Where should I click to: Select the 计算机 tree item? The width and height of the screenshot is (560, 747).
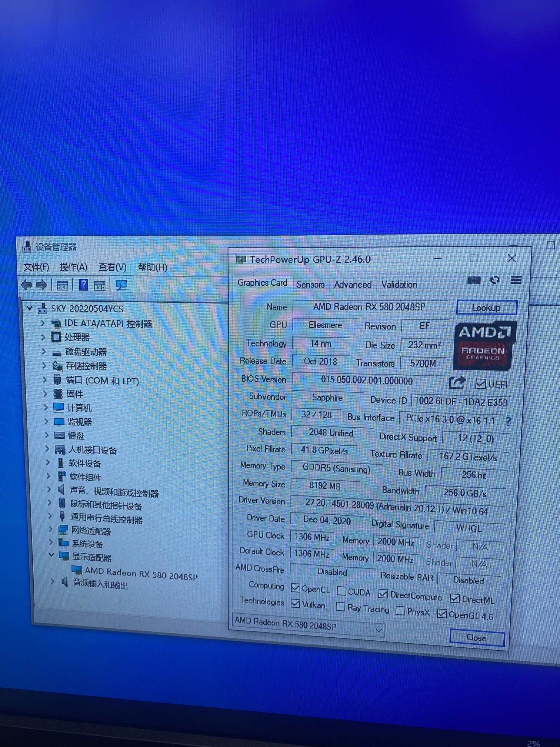point(79,408)
